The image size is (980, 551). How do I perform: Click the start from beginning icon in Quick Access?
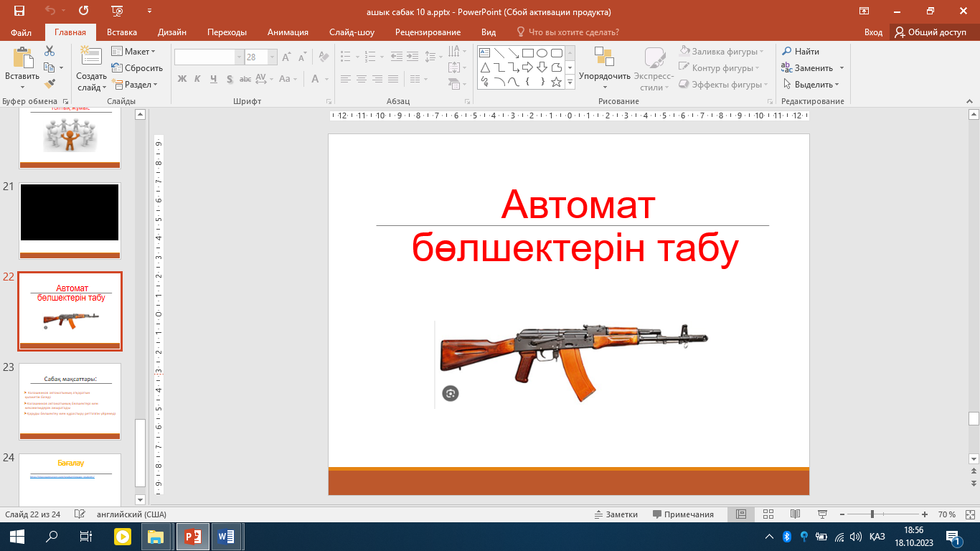tap(116, 11)
